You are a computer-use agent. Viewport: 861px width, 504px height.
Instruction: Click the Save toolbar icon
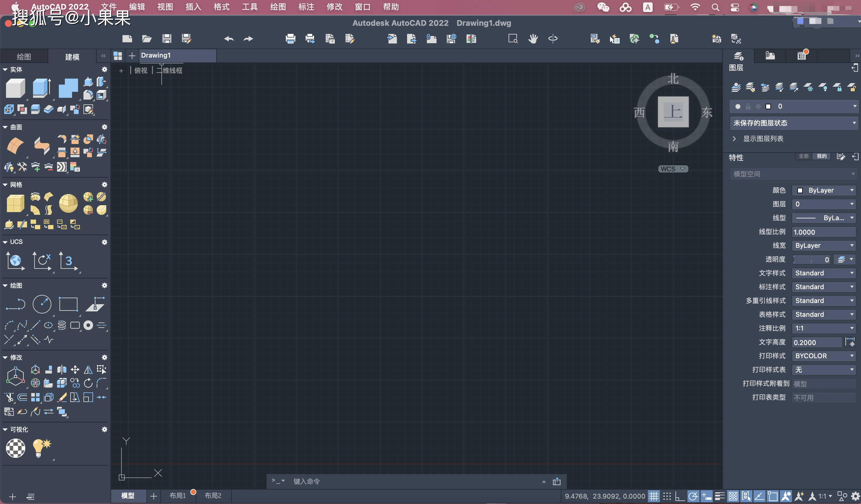pyautogui.click(x=167, y=39)
